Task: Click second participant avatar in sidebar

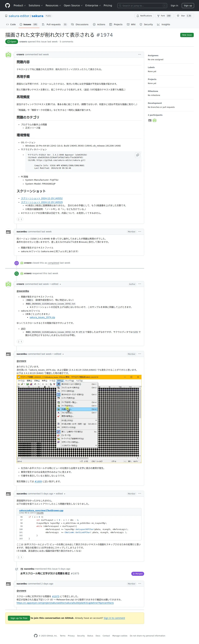Action: tap(155, 121)
